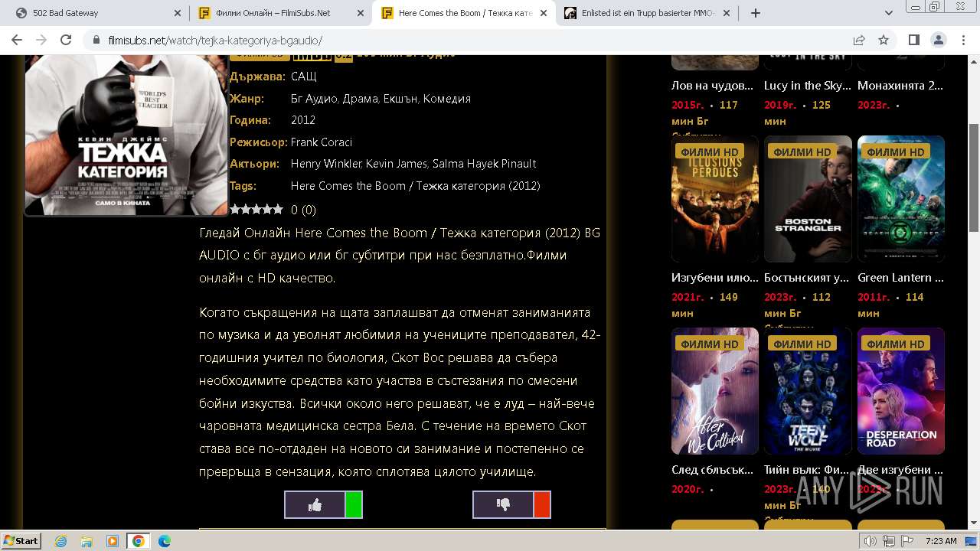The image size is (980, 551).
Task: Open Boston Strangler movie poster
Action: click(x=808, y=199)
